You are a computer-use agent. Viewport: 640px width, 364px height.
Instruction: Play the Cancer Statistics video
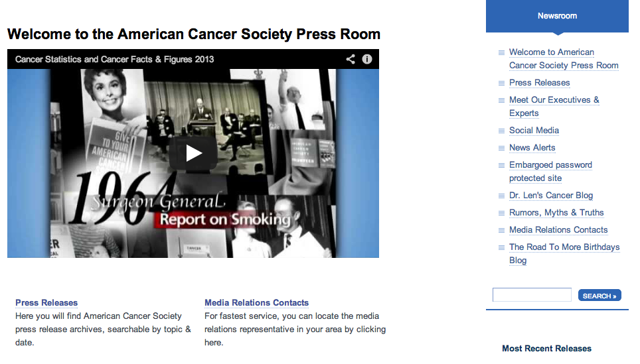point(193,153)
